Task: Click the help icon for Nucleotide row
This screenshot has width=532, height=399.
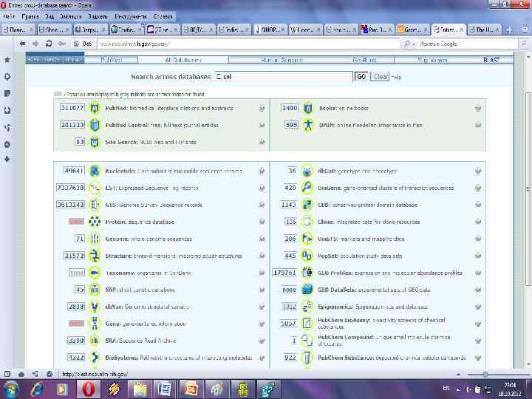Action: (x=262, y=171)
